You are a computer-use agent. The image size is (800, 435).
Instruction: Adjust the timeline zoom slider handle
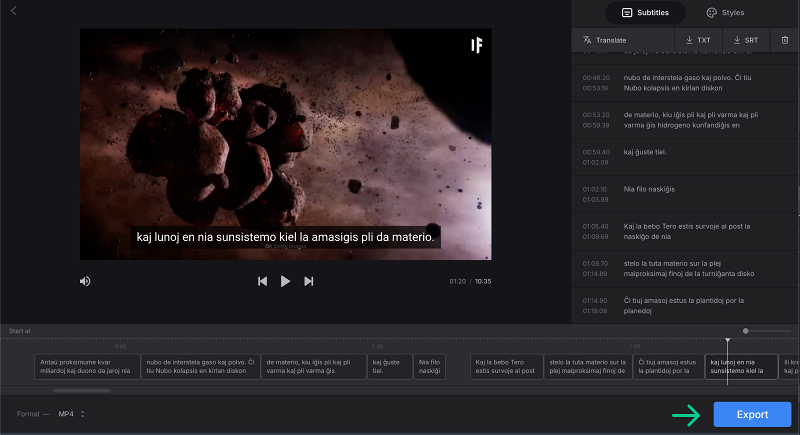pos(745,331)
